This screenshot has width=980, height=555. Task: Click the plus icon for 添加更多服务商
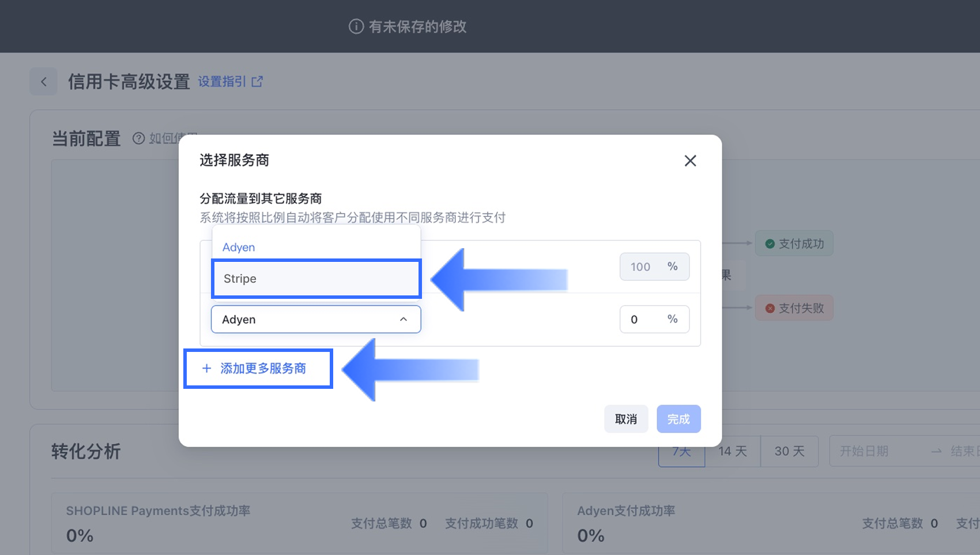point(207,368)
